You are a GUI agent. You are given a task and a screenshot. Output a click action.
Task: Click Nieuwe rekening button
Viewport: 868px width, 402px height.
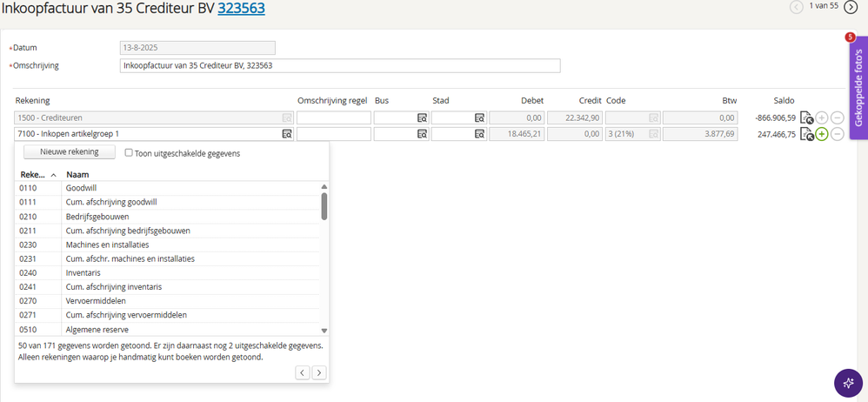pyautogui.click(x=70, y=151)
